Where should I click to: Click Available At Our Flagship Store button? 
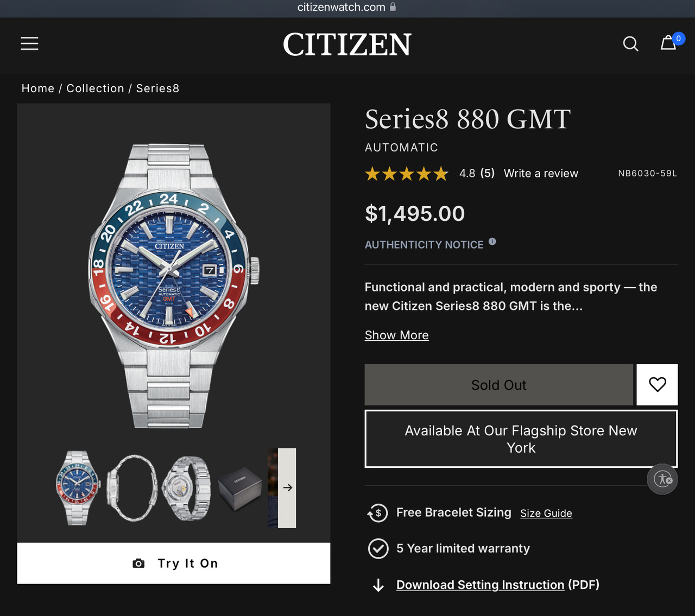point(521,439)
